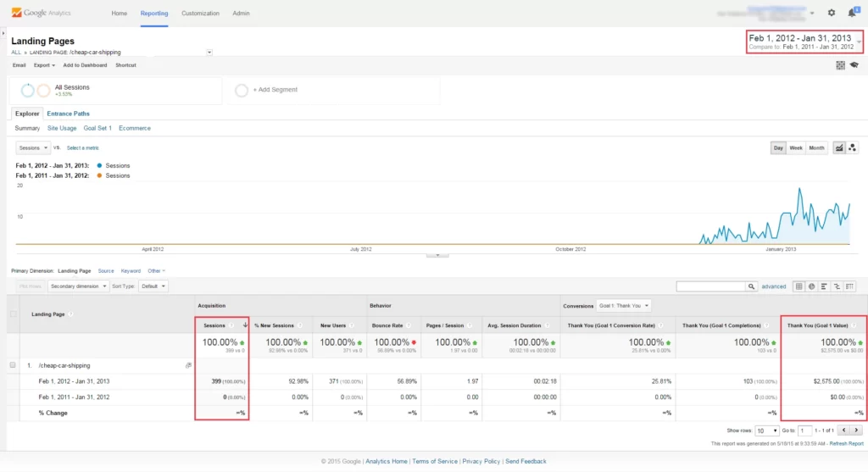Switch to motion chart view icon

click(x=852, y=147)
